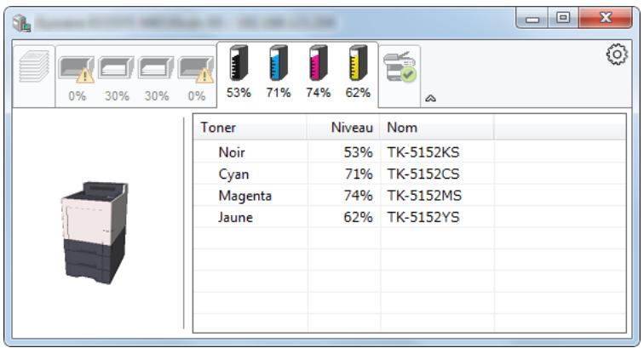Select the Jaune toner row

[410, 217]
